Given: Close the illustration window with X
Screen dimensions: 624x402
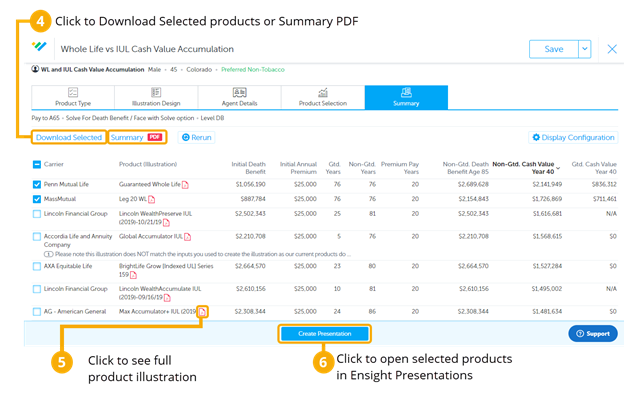Looking at the screenshot, I should [612, 49].
